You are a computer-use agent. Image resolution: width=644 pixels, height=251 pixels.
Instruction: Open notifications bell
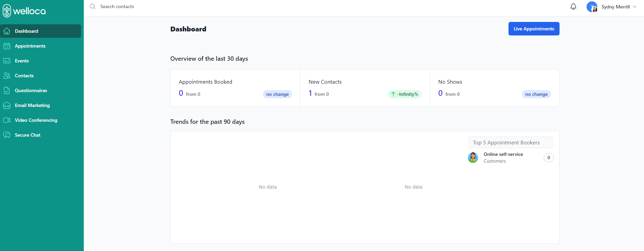[573, 7]
